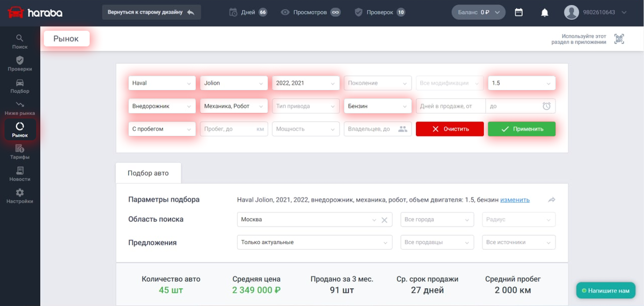Click the изменить link
Screen dimensions: 644x306
click(x=515, y=200)
